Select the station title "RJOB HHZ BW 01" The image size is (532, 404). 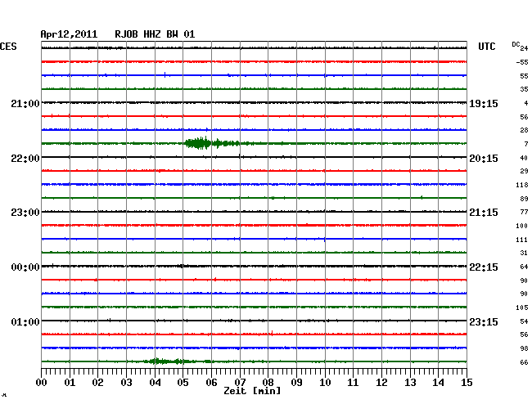point(155,34)
